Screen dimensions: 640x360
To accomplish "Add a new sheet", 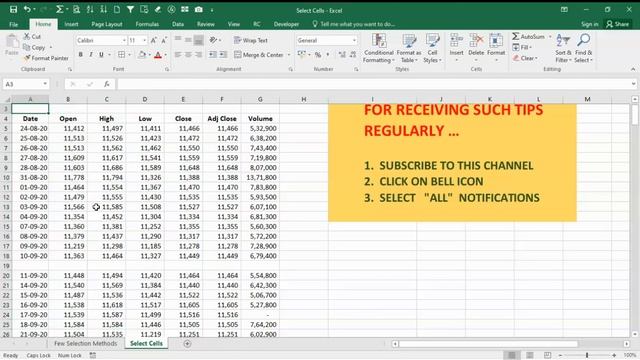I will click(x=187, y=344).
